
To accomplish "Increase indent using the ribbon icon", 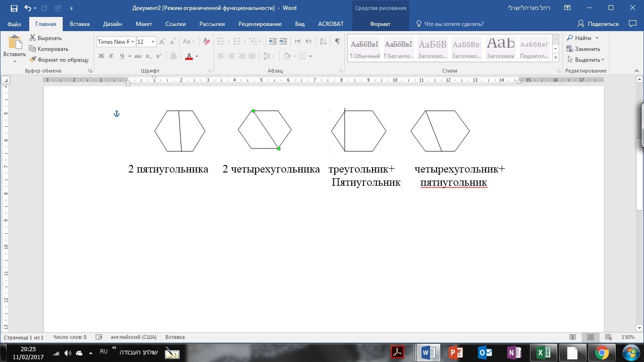I will tap(283, 41).
